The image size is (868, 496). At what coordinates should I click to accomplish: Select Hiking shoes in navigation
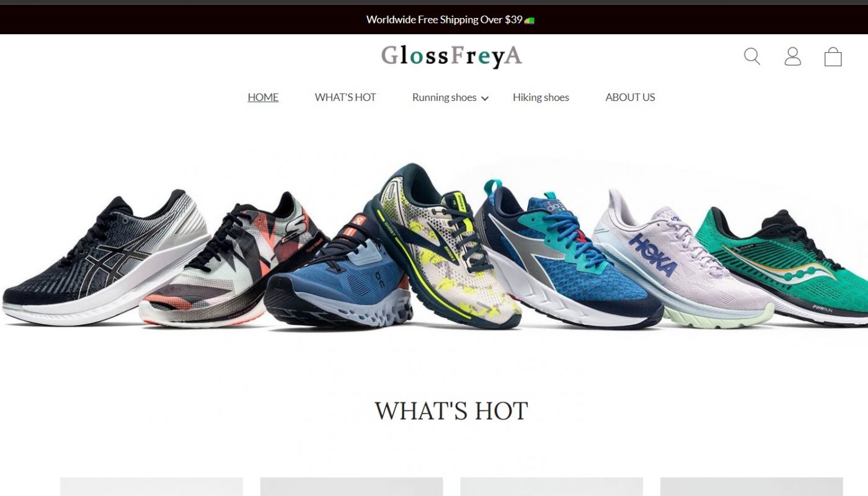[541, 97]
